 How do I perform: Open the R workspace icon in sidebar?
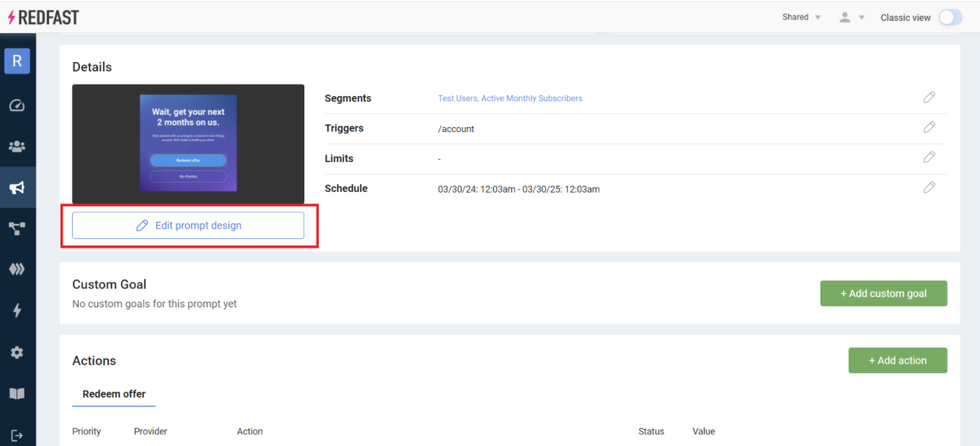[17, 61]
